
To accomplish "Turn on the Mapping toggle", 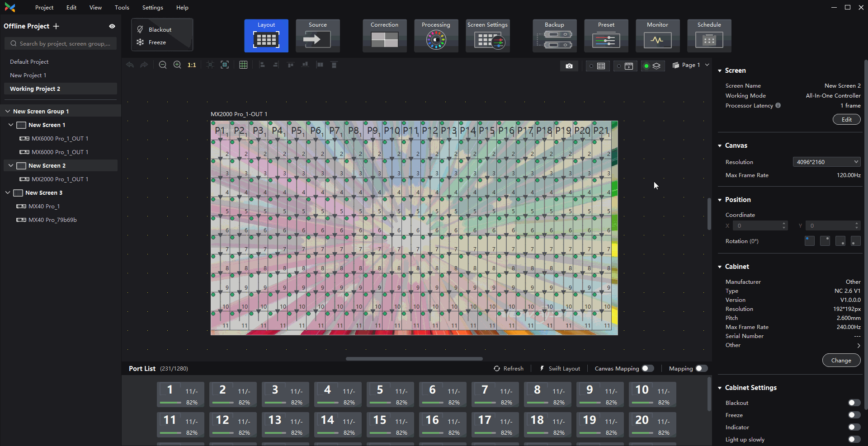I will 701,369.
